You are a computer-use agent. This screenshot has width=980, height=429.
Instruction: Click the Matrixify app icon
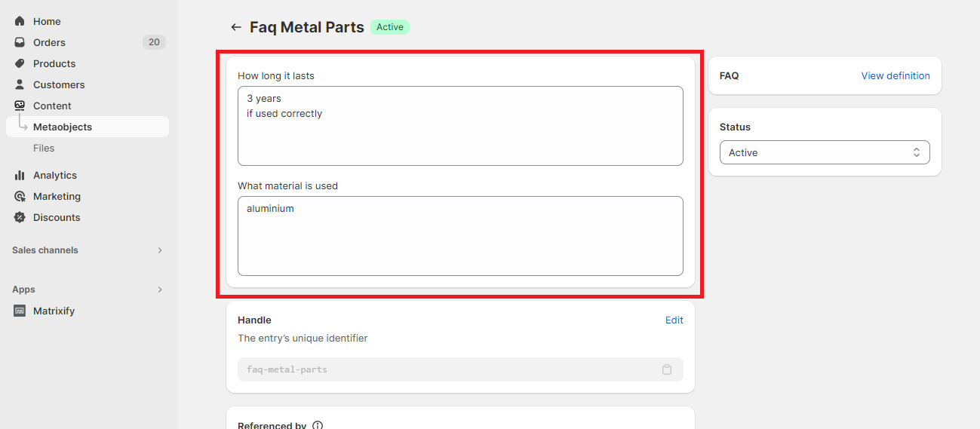click(20, 311)
